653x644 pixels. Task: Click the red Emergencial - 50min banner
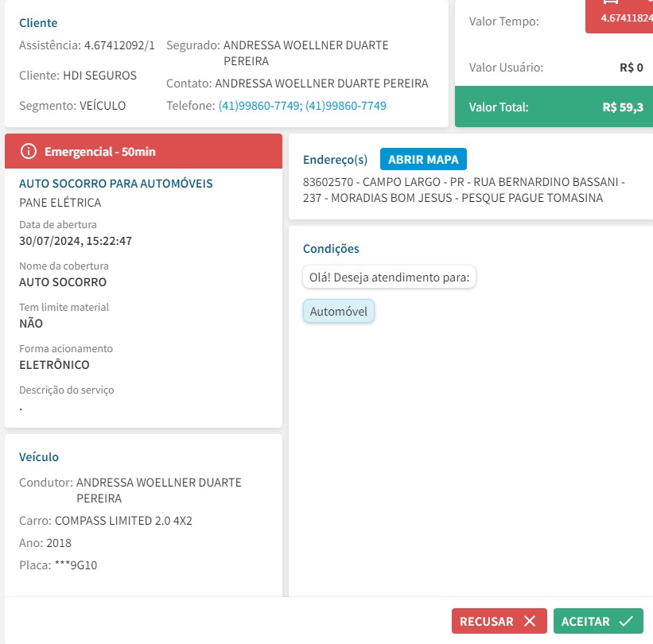(x=143, y=151)
